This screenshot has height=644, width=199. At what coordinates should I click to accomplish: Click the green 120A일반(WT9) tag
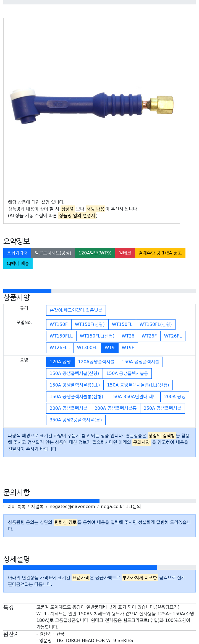(95, 253)
